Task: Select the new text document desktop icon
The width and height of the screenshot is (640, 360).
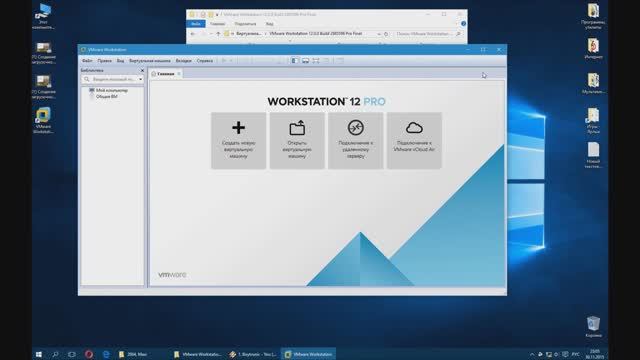Action: 593,155
